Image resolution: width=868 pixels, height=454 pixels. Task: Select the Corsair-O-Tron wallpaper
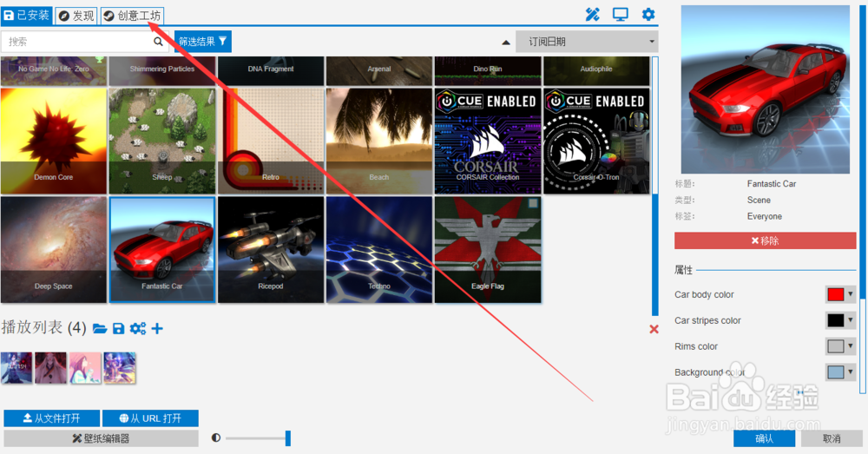[x=596, y=141]
